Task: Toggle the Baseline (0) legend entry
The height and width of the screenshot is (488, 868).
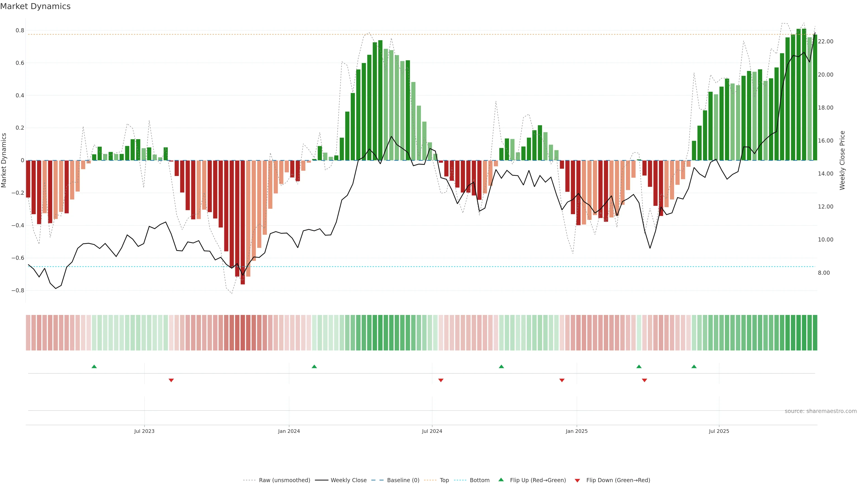Action: 403,480
